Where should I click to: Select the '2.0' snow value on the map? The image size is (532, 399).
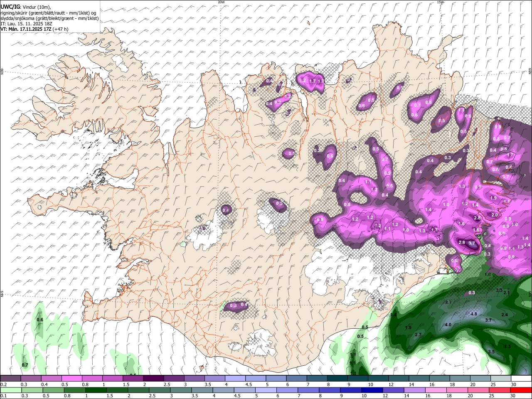click(495, 215)
